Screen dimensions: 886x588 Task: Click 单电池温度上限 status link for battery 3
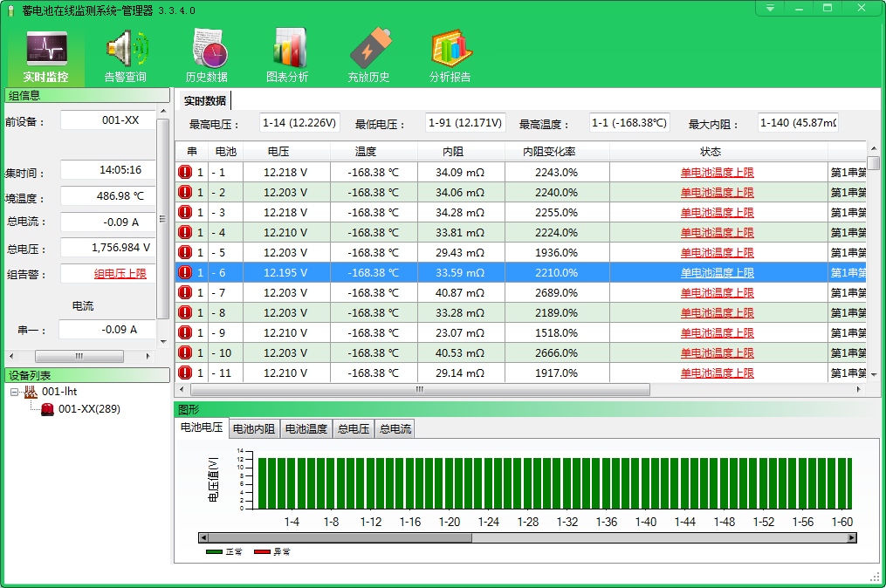coord(717,213)
